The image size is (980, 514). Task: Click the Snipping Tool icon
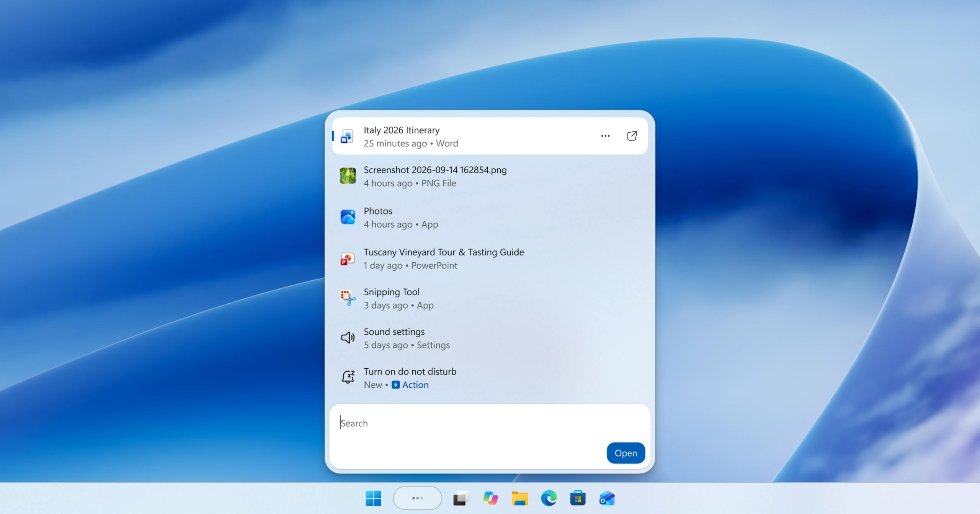coord(348,298)
